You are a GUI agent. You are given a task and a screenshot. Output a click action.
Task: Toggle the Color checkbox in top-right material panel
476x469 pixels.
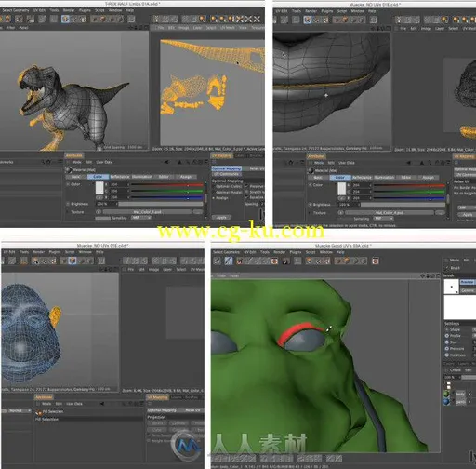[x=311, y=185]
